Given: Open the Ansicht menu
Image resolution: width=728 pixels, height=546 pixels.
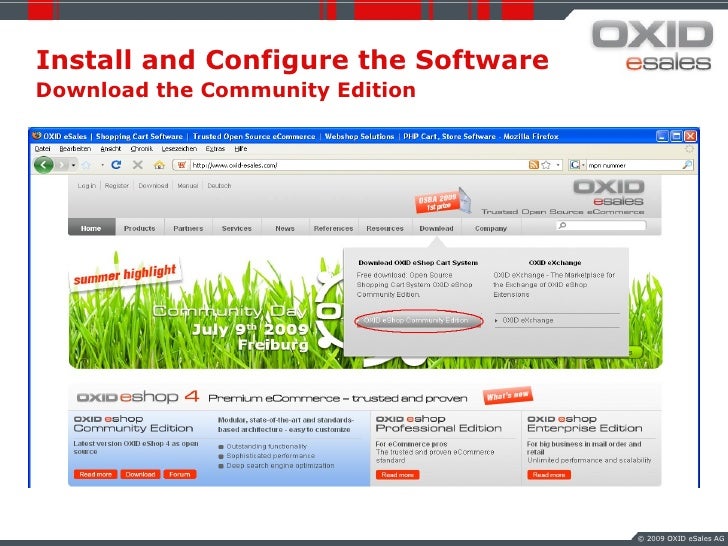Looking at the screenshot, I should click(x=110, y=149).
